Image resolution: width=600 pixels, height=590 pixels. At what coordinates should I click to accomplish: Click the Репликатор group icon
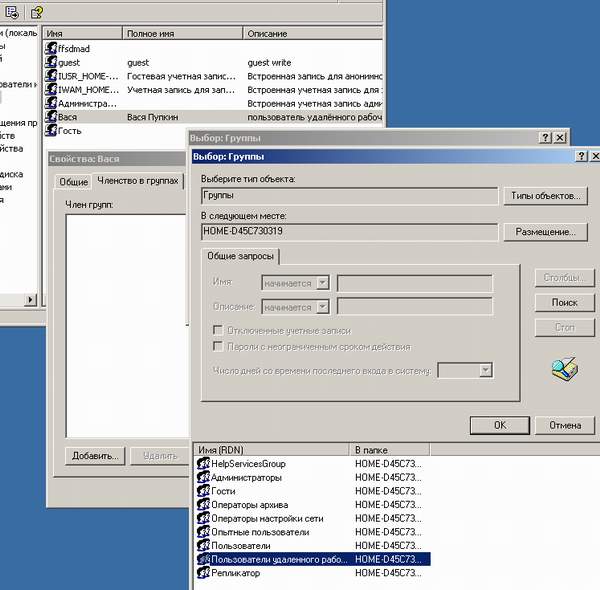(x=203, y=573)
